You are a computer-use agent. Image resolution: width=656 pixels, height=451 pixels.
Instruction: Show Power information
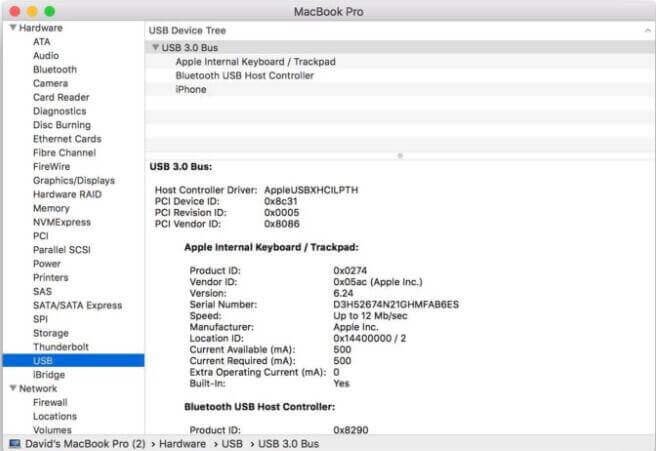pos(47,264)
